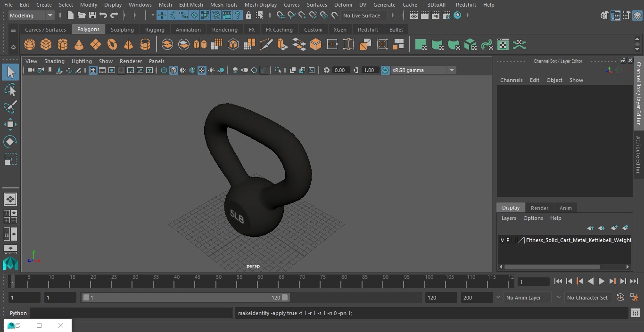This screenshot has height=332, width=644.
Task: Open the shelf options gear menu
Action: point(13,47)
